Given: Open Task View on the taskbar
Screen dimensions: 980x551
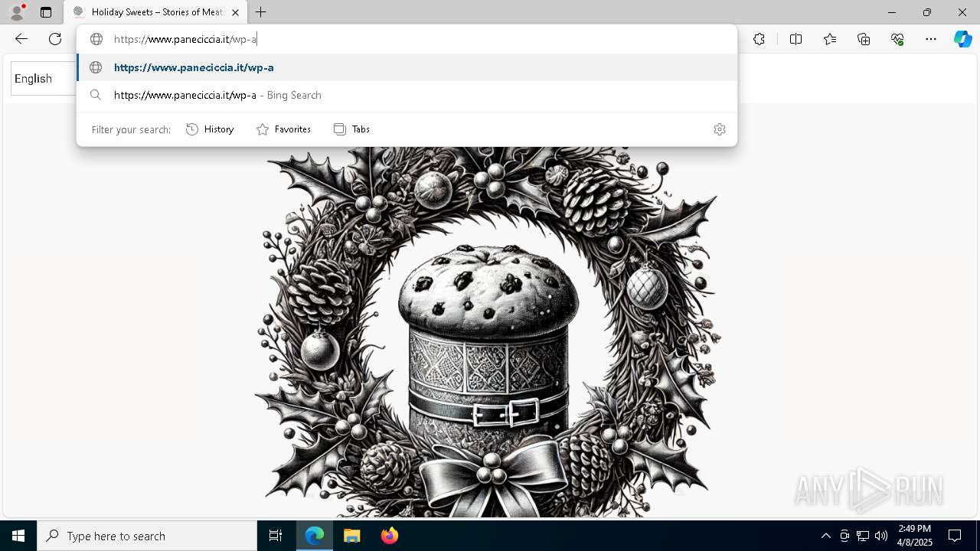Looking at the screenshot, I should click(x=276, y=536).
